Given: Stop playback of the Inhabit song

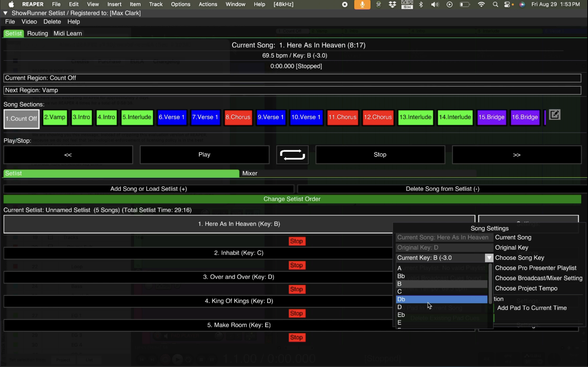Looking at the screenshot, I should (297, 265).
